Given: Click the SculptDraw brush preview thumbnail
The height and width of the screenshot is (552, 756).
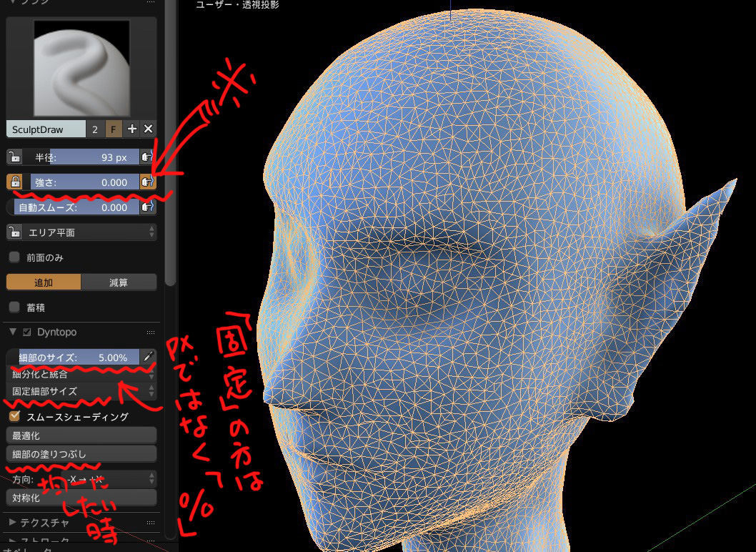Looking at the screenshot, I should pos(81,68).
